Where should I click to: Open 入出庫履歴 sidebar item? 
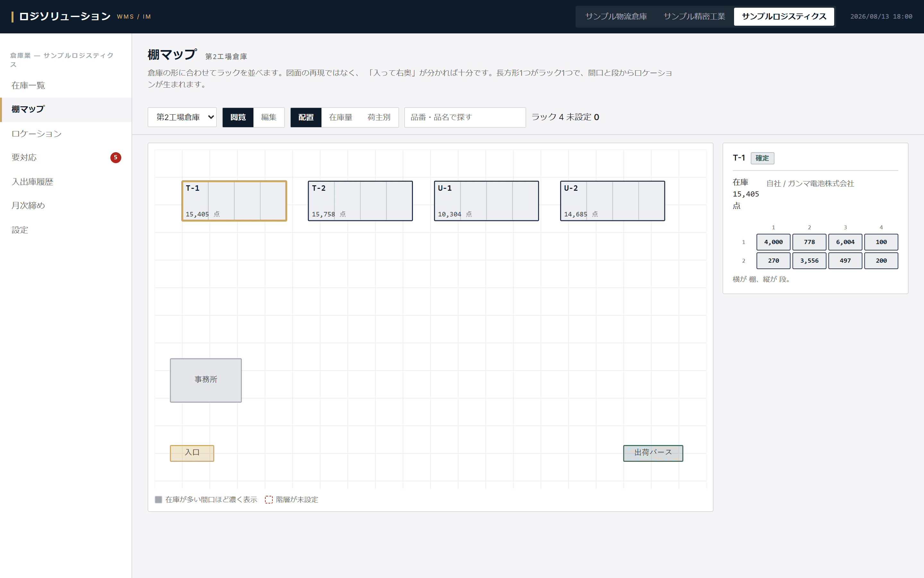[x=66, y=181]
